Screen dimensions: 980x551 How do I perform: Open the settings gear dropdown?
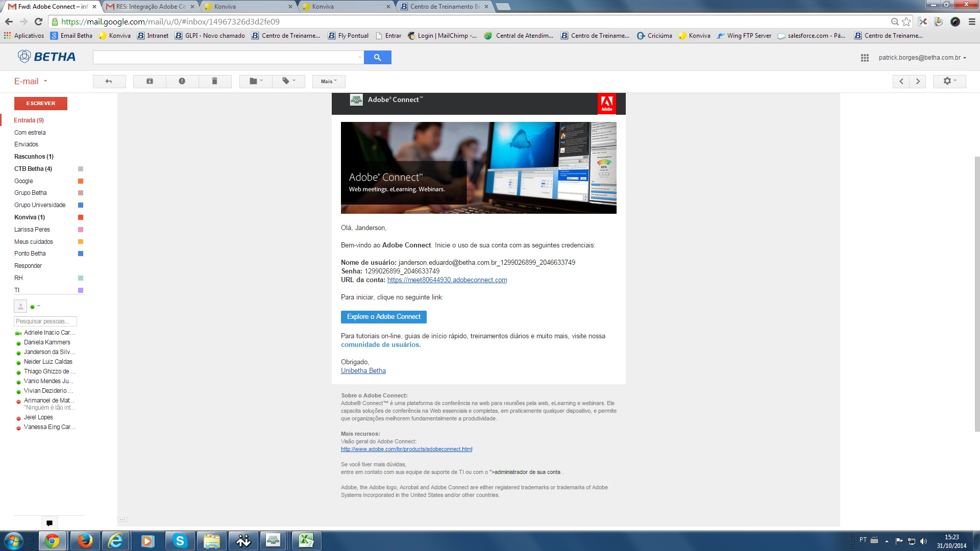pyautogui.click(x=949, y=82)
